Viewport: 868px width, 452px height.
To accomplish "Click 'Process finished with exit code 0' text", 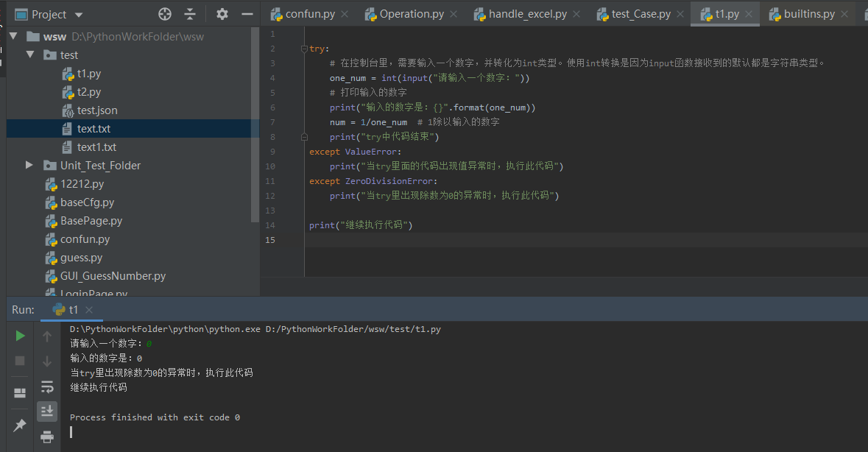I will (155, 417).
